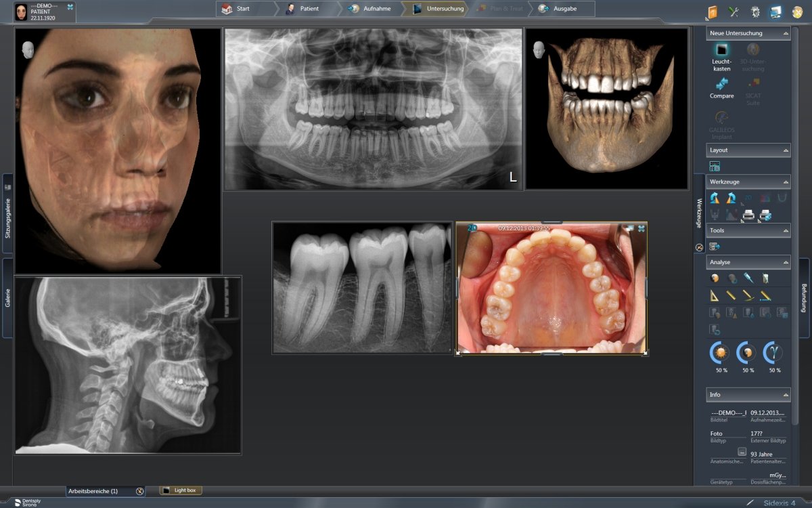Click the layout arrangement icon under Layout

coord(715,166)
